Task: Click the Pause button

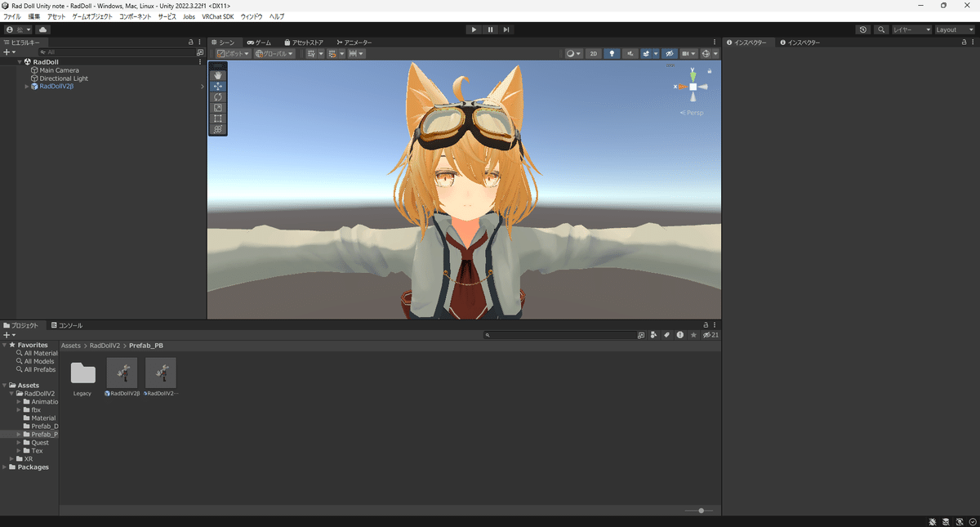Action: (x=490, y=29)
